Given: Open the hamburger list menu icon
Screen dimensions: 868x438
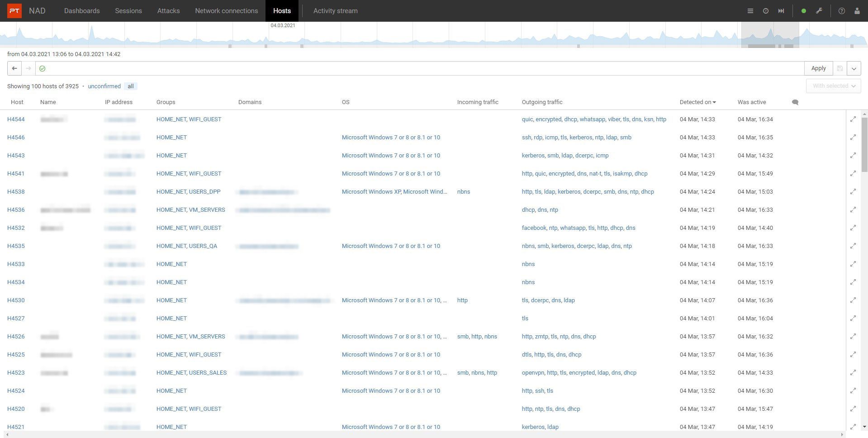Looking at the screenshot, I should [x=750, y=11].
